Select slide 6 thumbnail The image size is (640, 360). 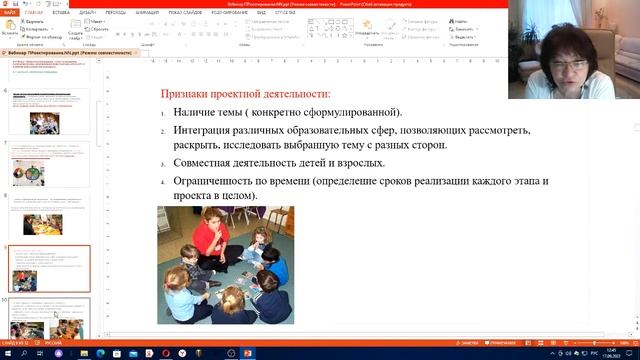pyautogui.click(x=49, y=111)
